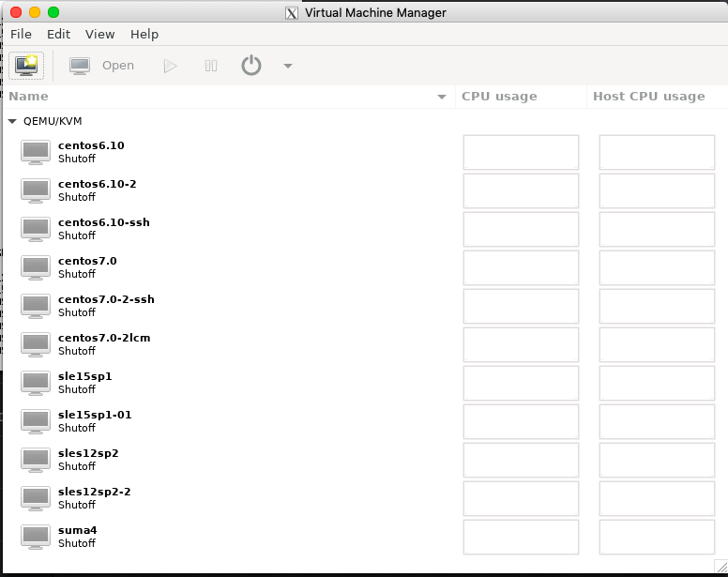Click the sles12sp2-2 monitor icon
728x577 pixels.
pyautogui.click(x=36, y=498)
